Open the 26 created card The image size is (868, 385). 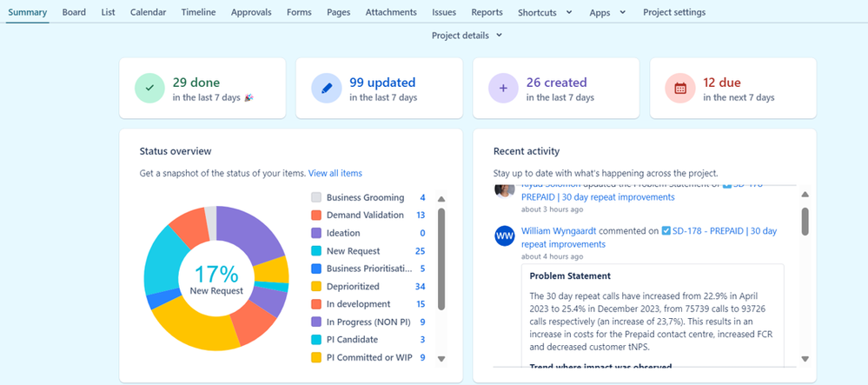tap(556, 88)
